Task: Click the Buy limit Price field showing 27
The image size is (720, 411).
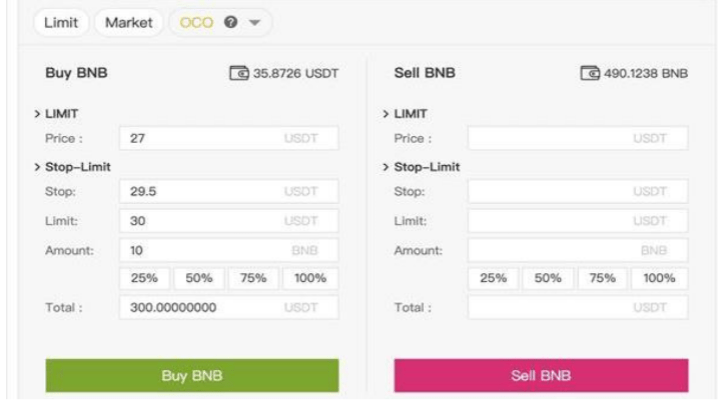Action: tap(228, 139)
